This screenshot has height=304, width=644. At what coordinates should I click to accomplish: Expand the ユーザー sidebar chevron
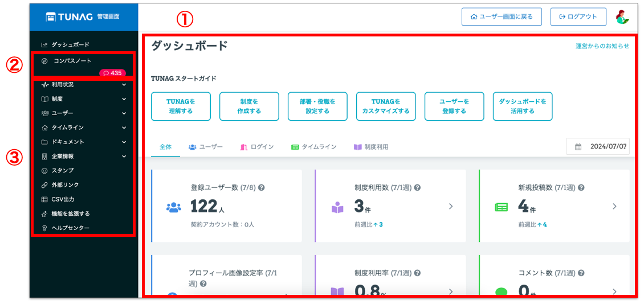(x=124, y=113)
